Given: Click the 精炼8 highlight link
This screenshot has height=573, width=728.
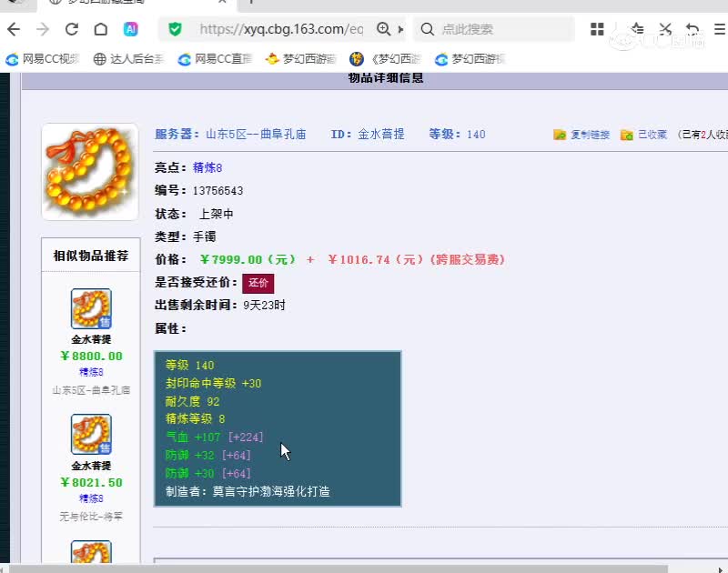Looking at the screenshot, I should 207,167.
